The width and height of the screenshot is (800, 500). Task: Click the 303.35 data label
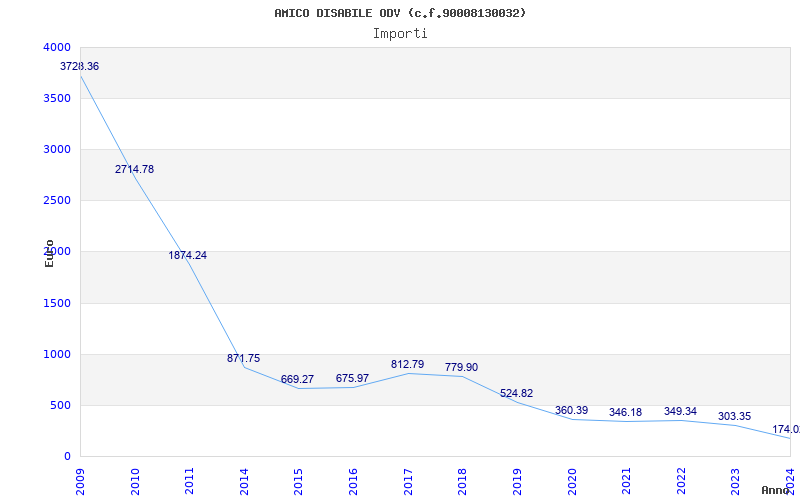[x=734, y=416]
